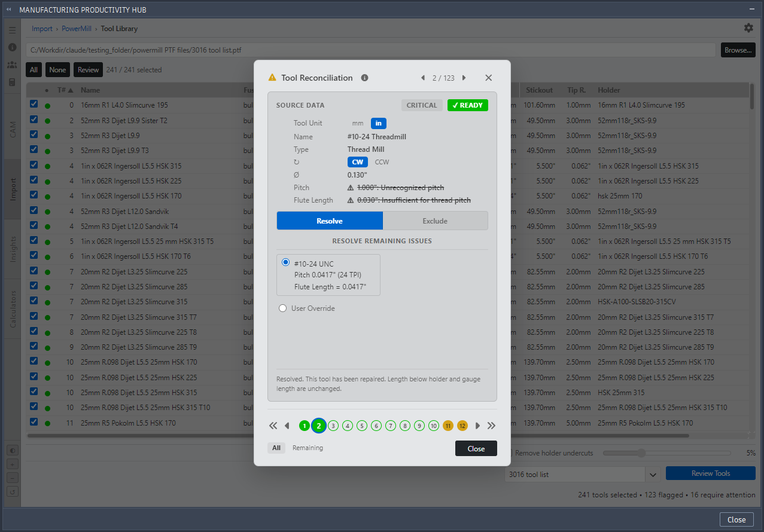Click the info icon beside Tool Reconciliation
The image size is (764, 532).
(365, 78)
